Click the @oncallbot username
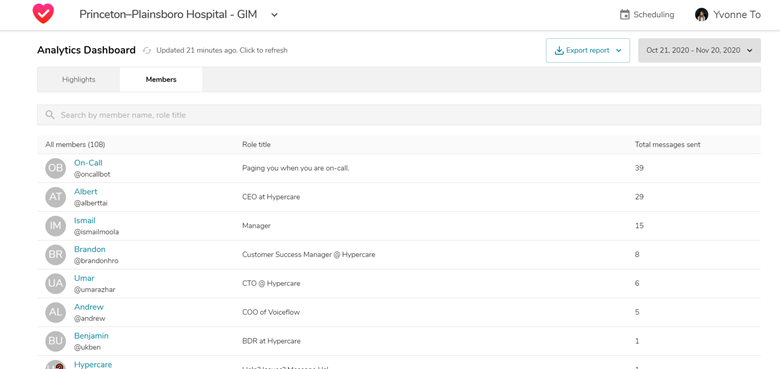 click(92, 175)
